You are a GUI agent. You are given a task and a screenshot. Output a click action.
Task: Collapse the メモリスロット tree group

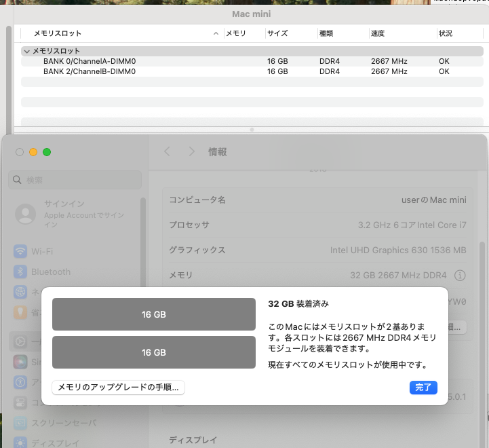tap(27, 51)
